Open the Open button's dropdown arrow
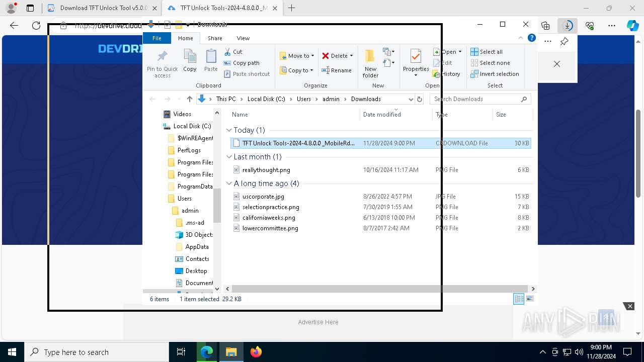Image resolution: width=644 pixels, height=362 pixels. pyautogui.click(x=460, y=52)
